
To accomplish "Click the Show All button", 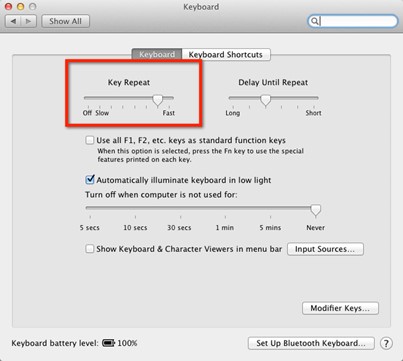I will click(65, 21).
